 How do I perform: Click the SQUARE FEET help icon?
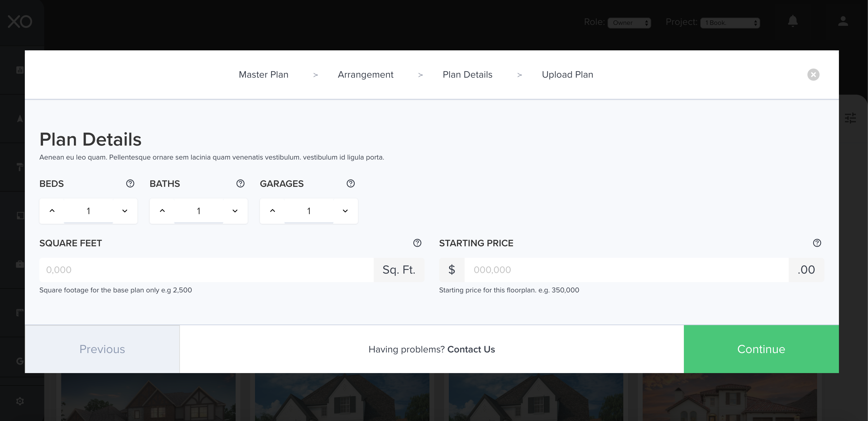click(417, 243)
